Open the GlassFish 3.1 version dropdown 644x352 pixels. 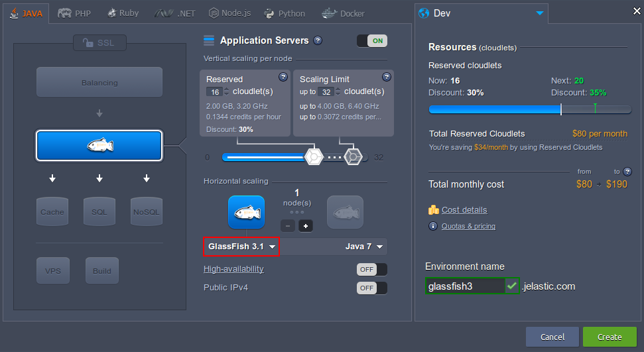[x=241, y=247]
